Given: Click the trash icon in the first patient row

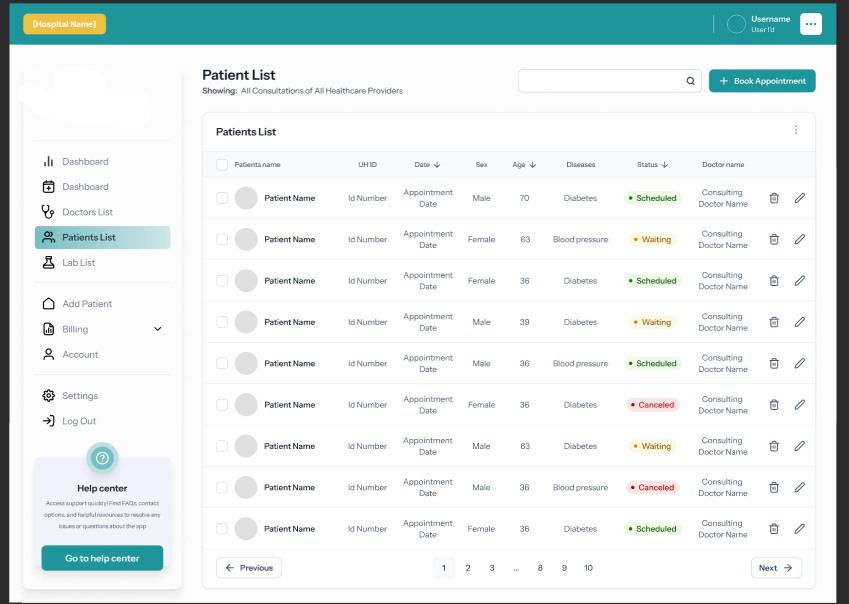Looking at the screenshot, I should (773, 198).
